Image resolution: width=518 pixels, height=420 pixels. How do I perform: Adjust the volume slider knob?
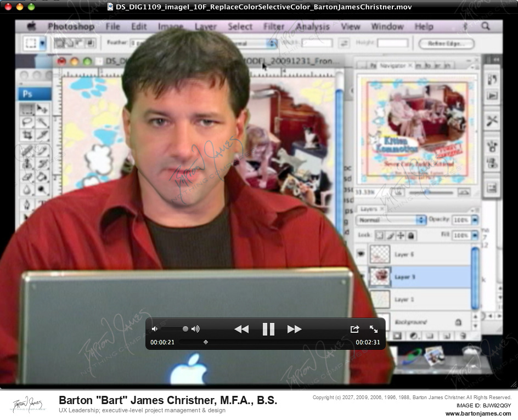[x=185, y=329]
